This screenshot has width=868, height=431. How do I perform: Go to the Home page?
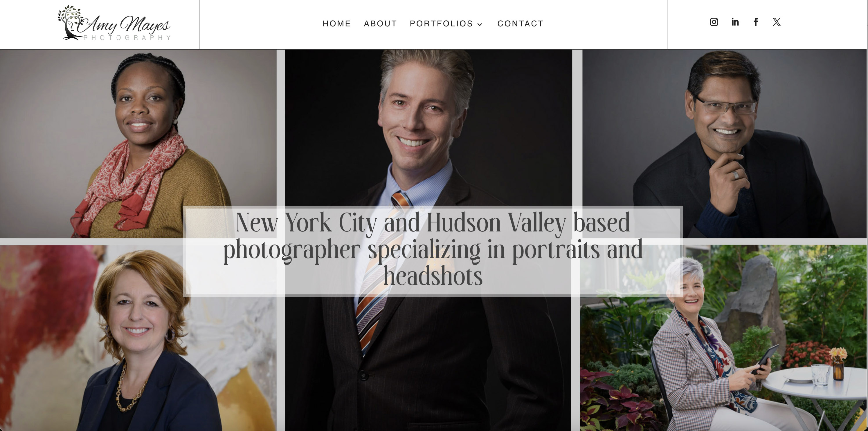pyautogui.click(x=337, y=23)
